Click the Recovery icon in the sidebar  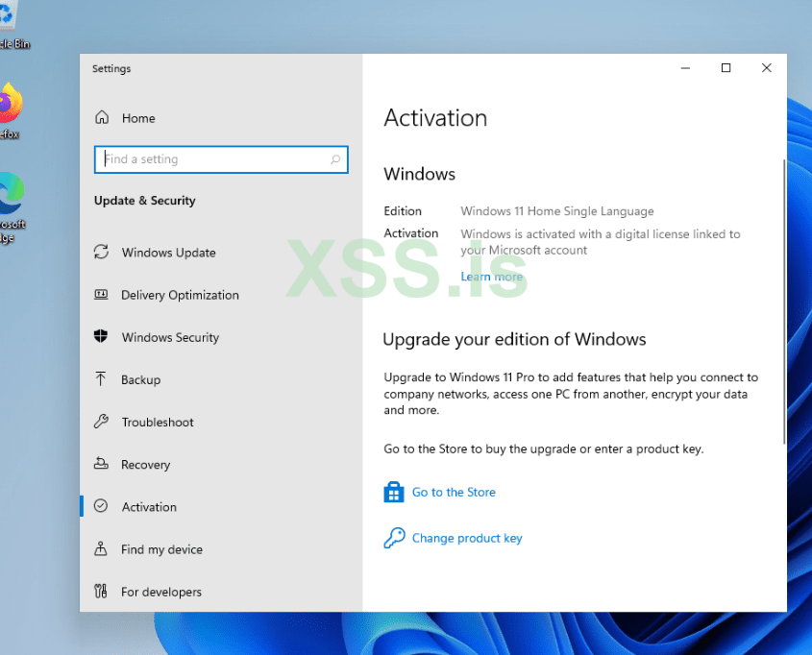tap(101, 464)
